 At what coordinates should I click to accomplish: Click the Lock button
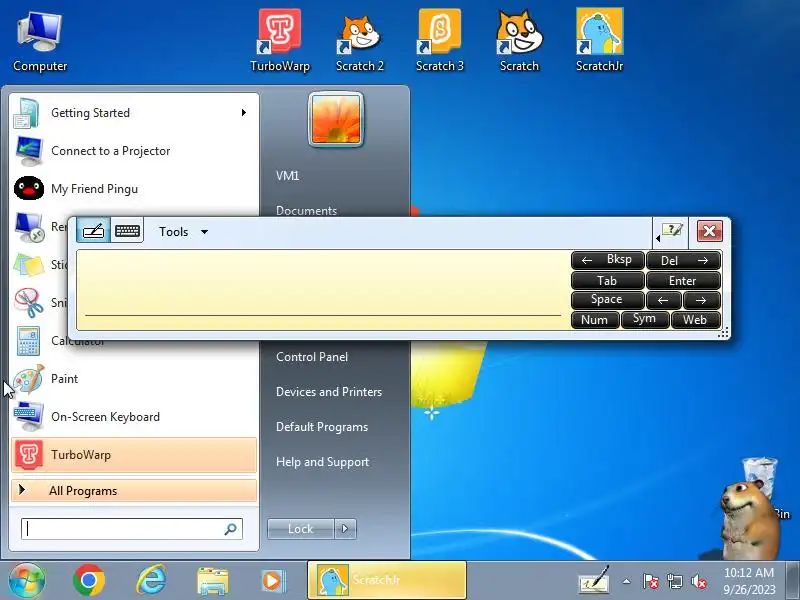301,529
